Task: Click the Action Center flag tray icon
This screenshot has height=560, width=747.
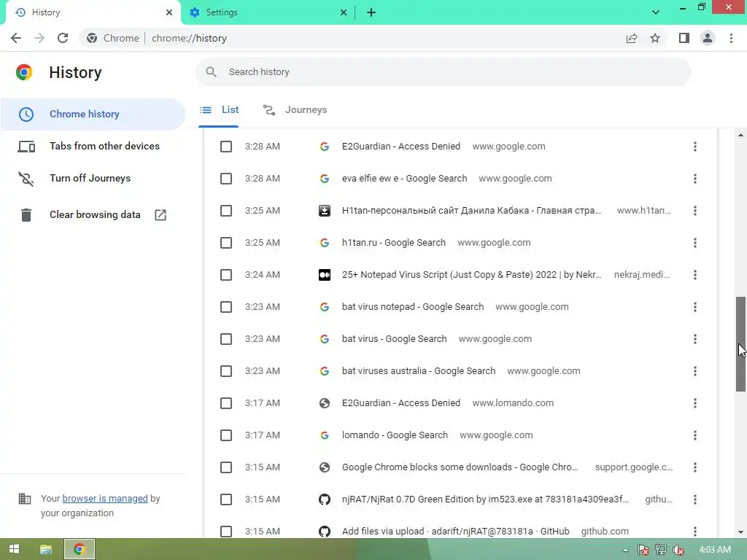Action: point(643,550)
